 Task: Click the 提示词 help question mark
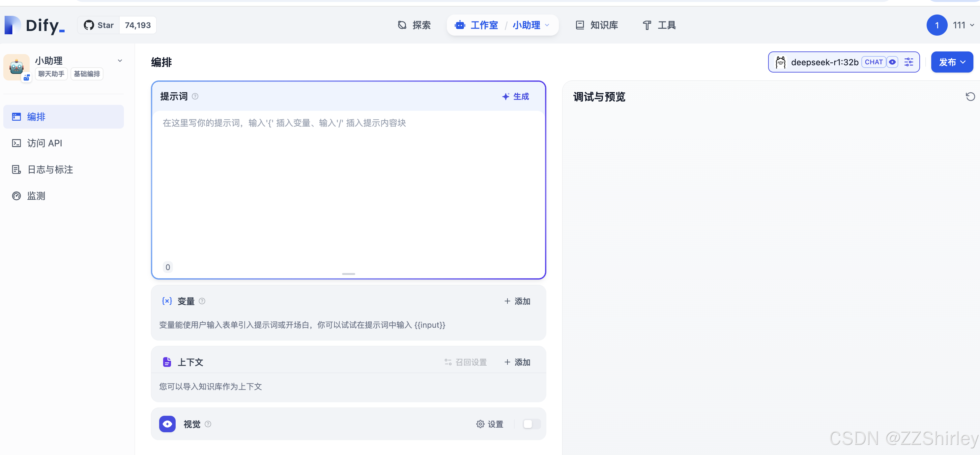coord(195,96)
